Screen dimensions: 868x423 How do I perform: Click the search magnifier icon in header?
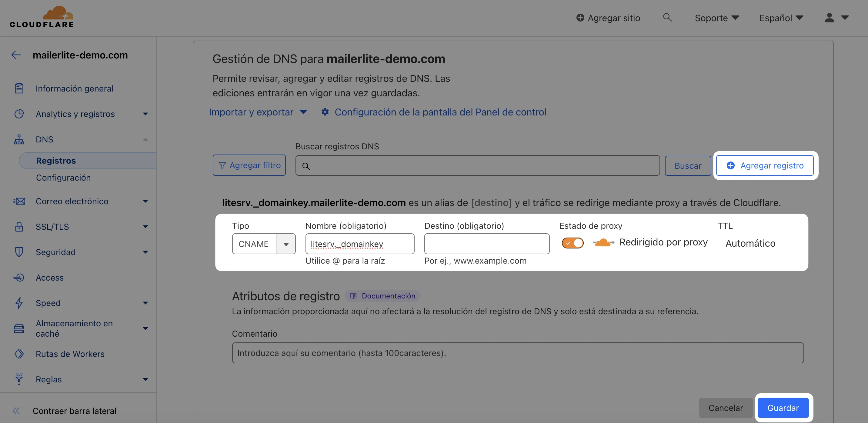667,18
